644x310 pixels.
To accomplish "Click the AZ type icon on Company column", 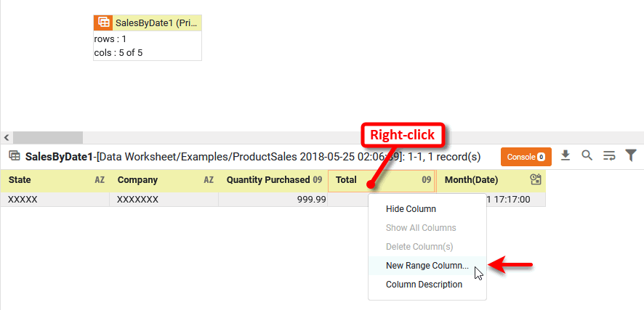I will click(x=209, y=180).
